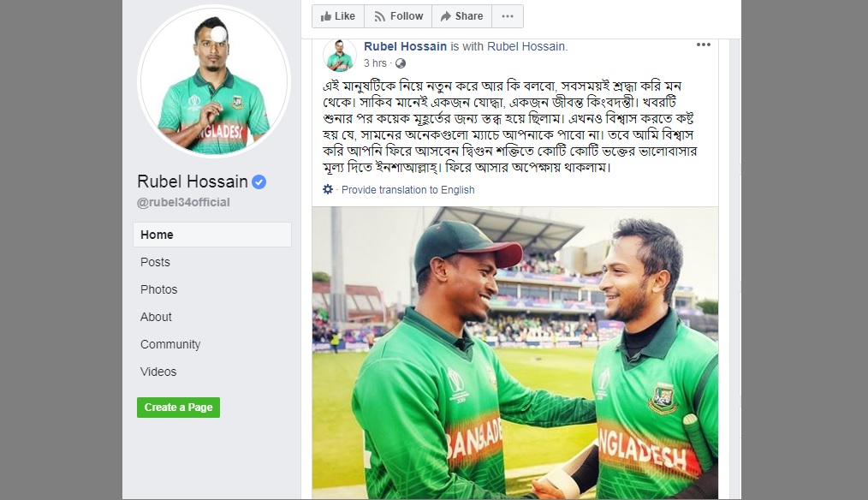Open the Community section

tap(170, 344)
